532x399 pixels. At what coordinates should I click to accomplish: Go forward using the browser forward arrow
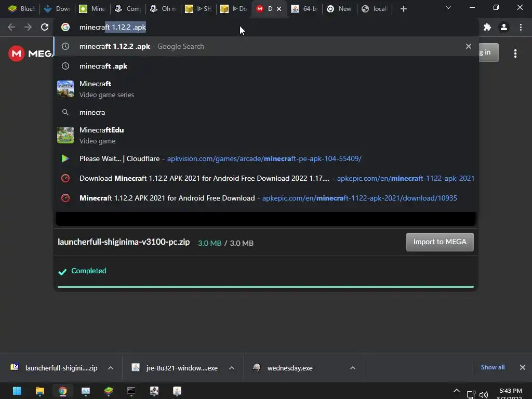[28, 27]
